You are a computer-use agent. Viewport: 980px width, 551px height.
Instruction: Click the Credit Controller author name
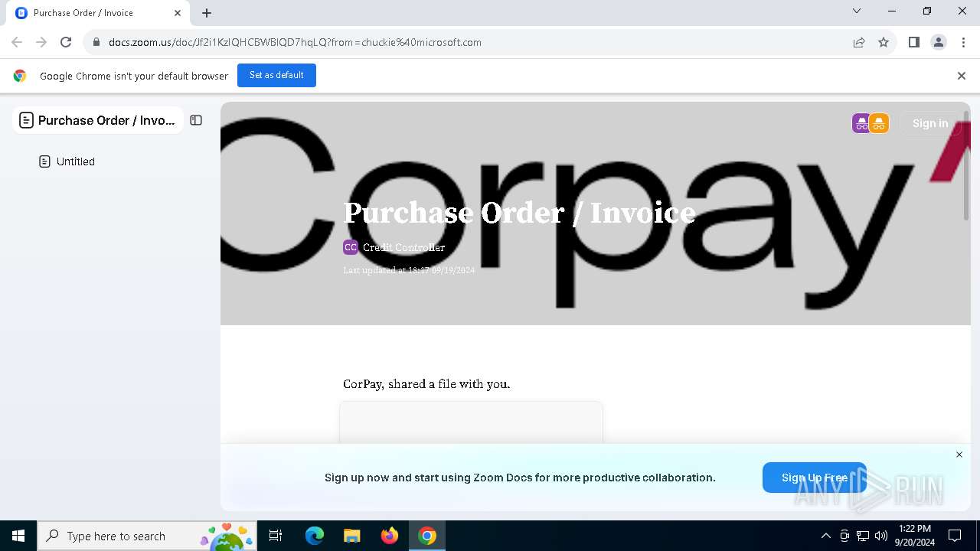tap(403, 247)
